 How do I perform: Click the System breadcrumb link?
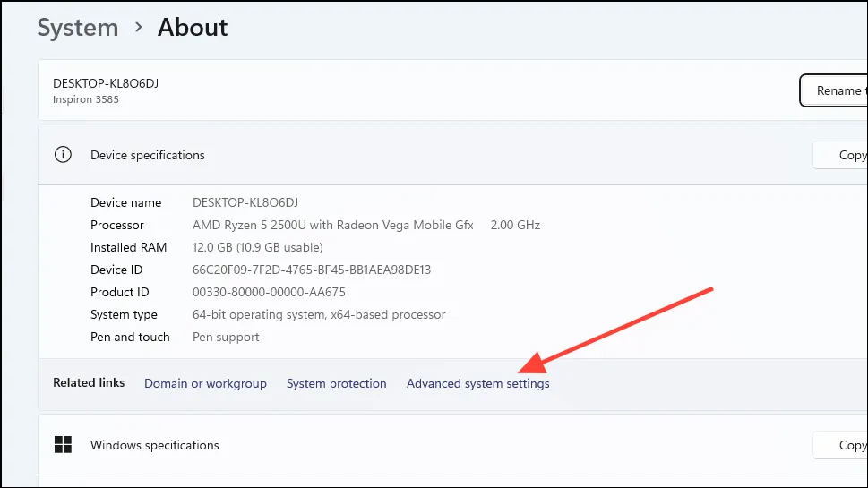tap(78, 28)
